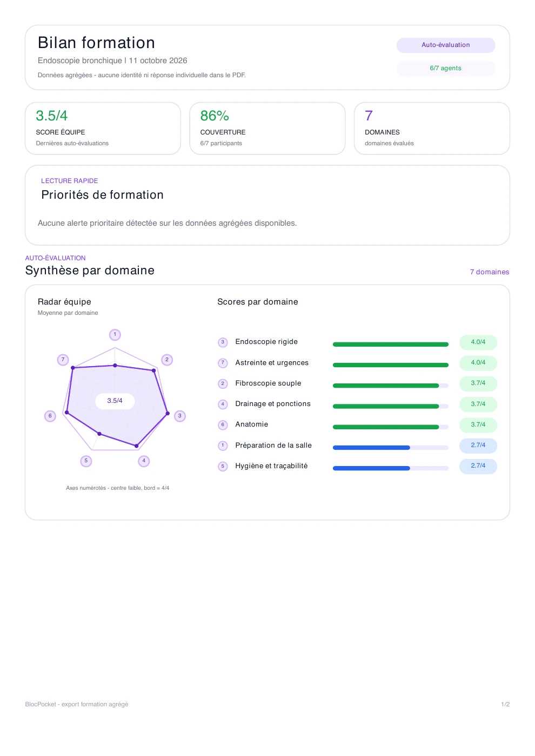Select the 'Anatomie' domain label
Image resolution: width=535 pixels, height=756 pixels.
[x=252, y=424]
